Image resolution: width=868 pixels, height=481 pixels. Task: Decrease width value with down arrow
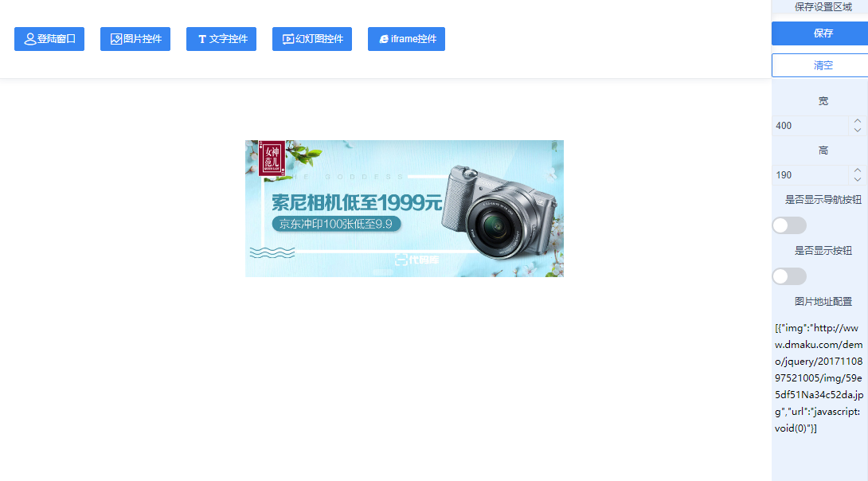(858, 131)
